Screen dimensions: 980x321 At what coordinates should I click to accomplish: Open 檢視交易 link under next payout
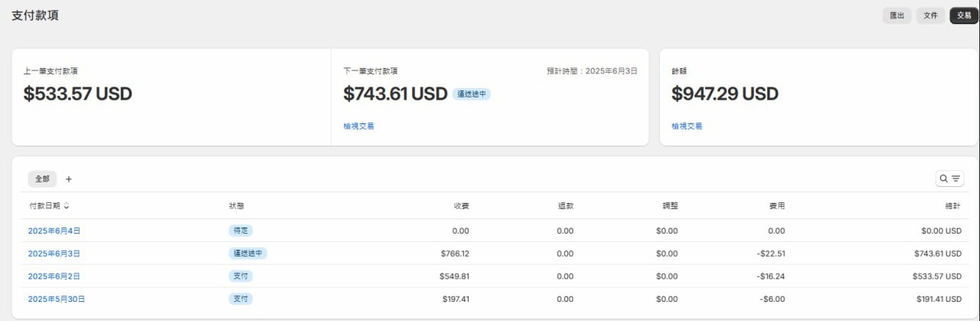click(x=359, y=126)
